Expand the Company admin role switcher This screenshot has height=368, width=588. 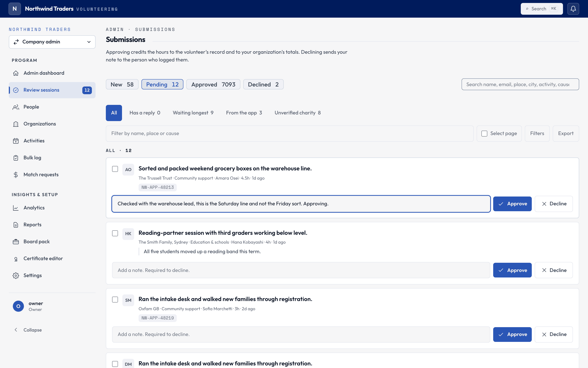[52, 42]
